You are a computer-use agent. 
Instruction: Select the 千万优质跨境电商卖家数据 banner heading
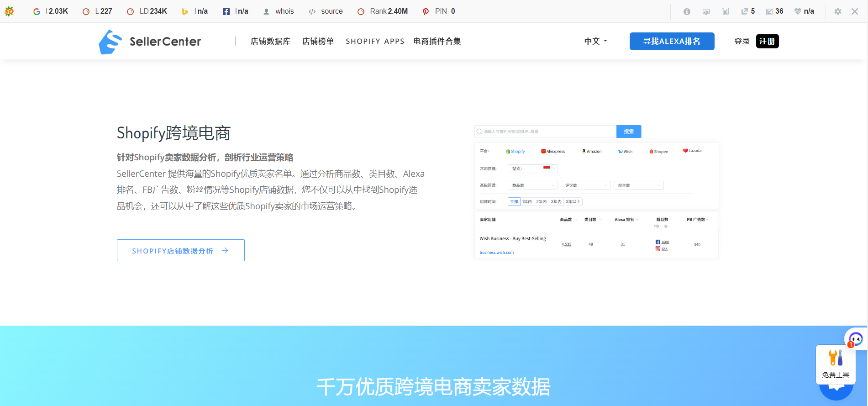(434, 387)
